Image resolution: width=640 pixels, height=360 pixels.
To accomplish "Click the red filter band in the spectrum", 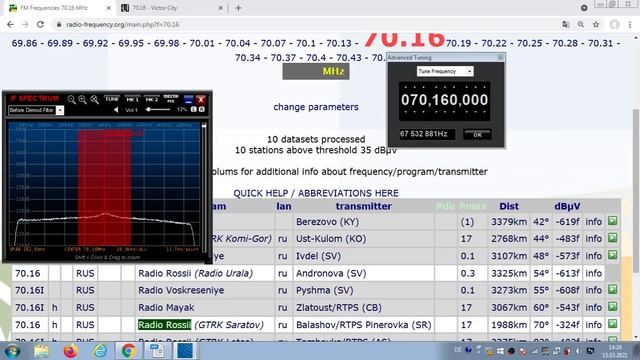I will pos(104,188).
